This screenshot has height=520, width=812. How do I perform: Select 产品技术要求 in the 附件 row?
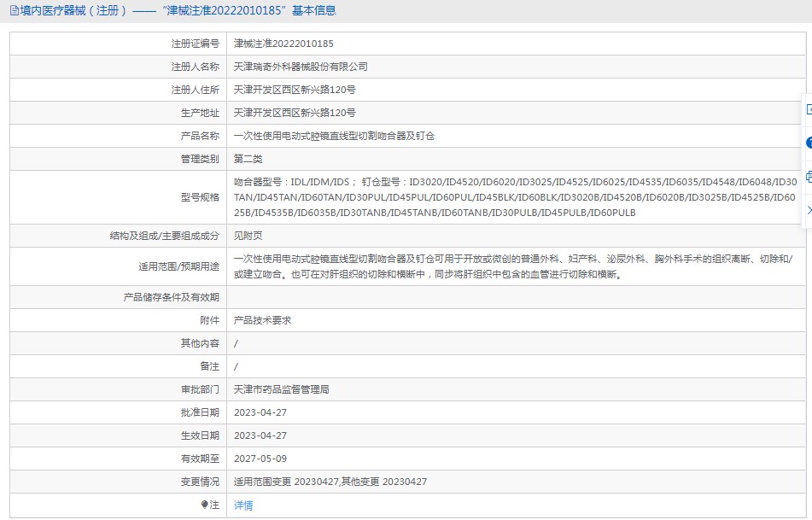(262, 320)
